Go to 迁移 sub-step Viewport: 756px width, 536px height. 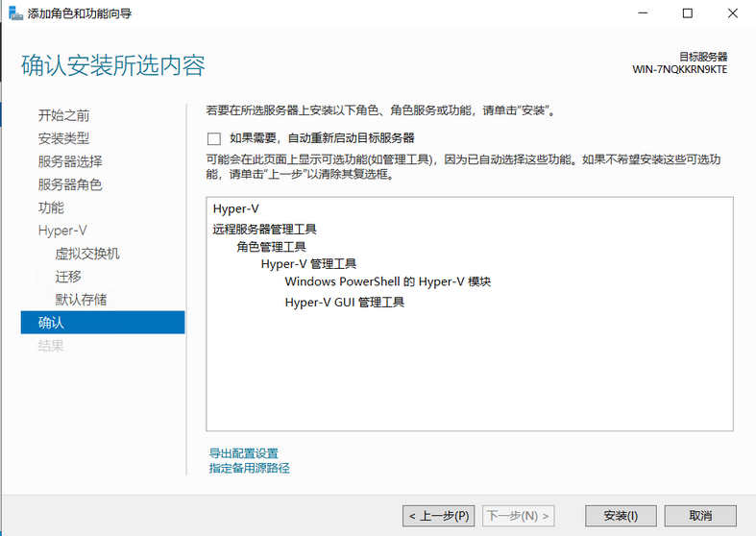68,277
